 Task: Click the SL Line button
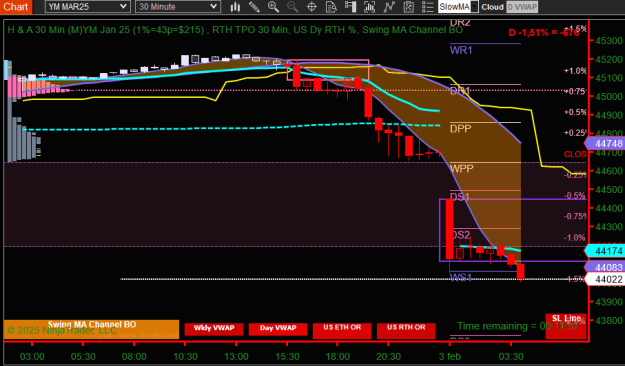566,326
